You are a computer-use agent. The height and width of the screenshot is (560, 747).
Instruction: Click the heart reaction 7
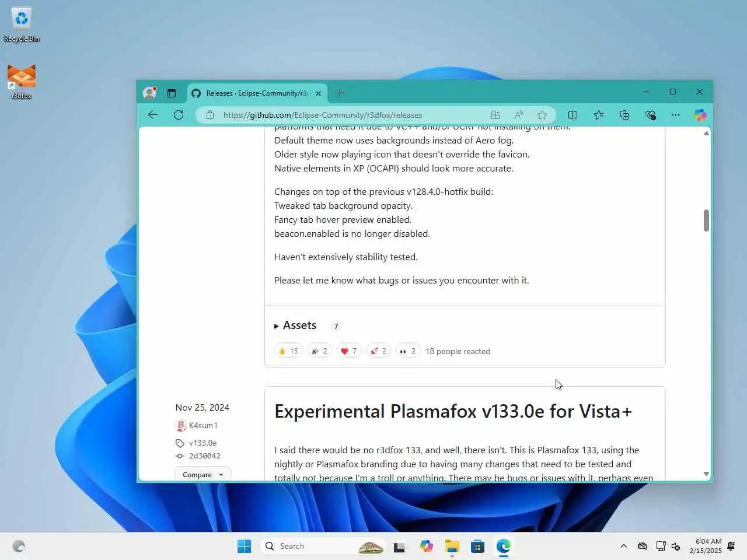[349, 351]
